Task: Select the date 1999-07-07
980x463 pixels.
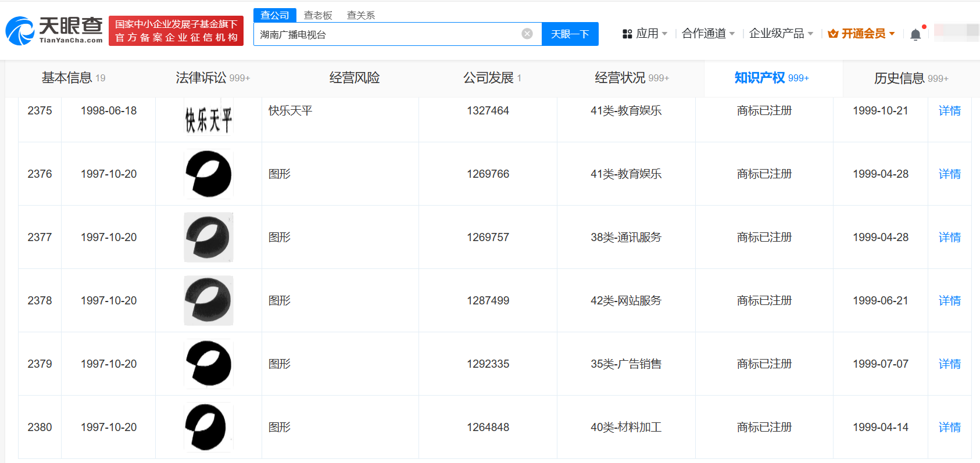Action: tap(880, 364)
